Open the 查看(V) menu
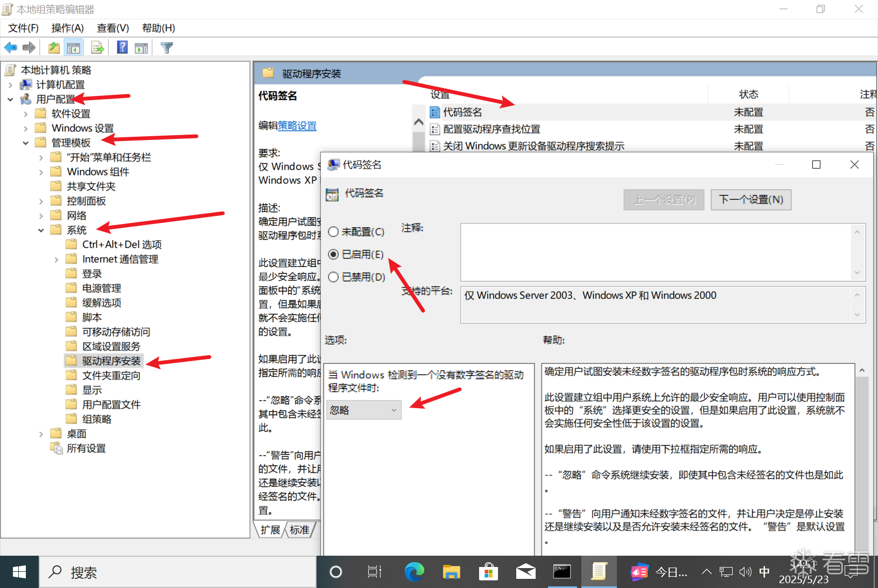This screenshot has width=878, height=588. 113,28
